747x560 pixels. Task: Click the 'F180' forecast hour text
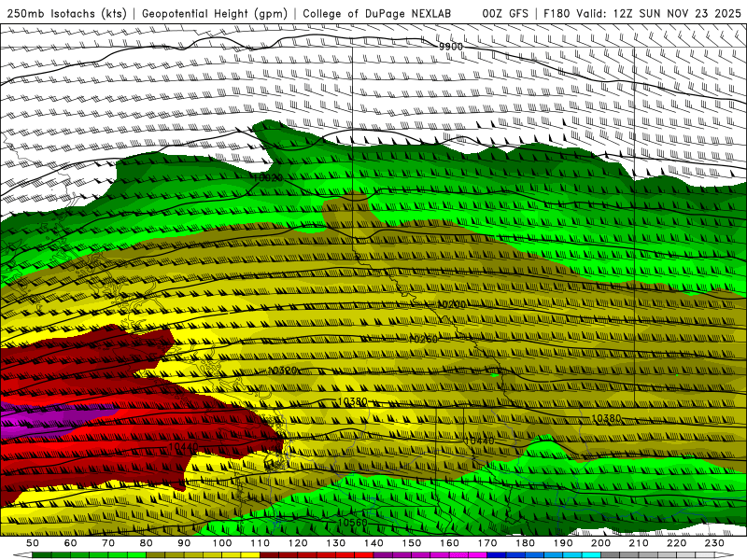(557, 14)
